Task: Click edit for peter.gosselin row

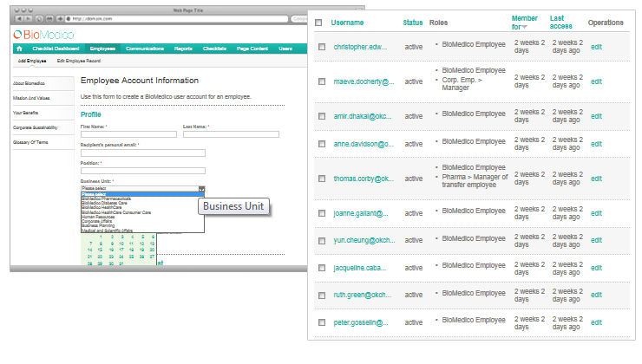Action: 596,322
